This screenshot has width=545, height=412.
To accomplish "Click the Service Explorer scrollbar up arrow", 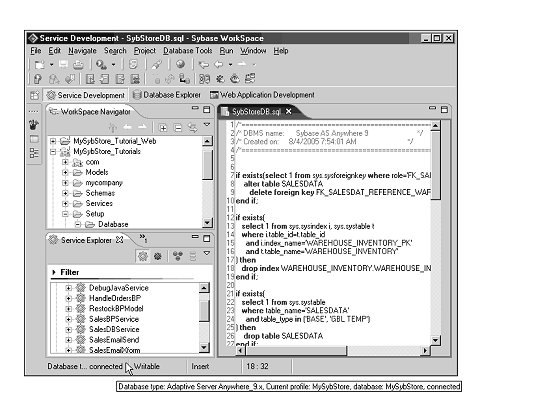I will 204,288.
